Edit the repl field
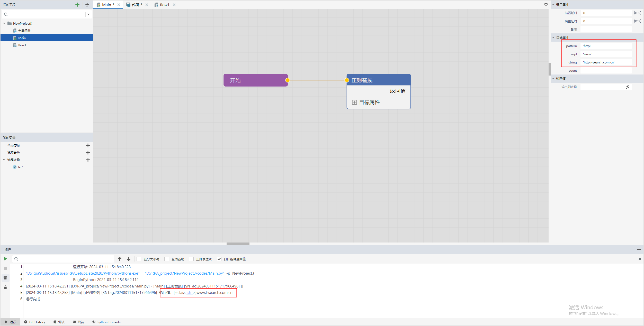Viewport: 644px width, 326px height. 606,54
